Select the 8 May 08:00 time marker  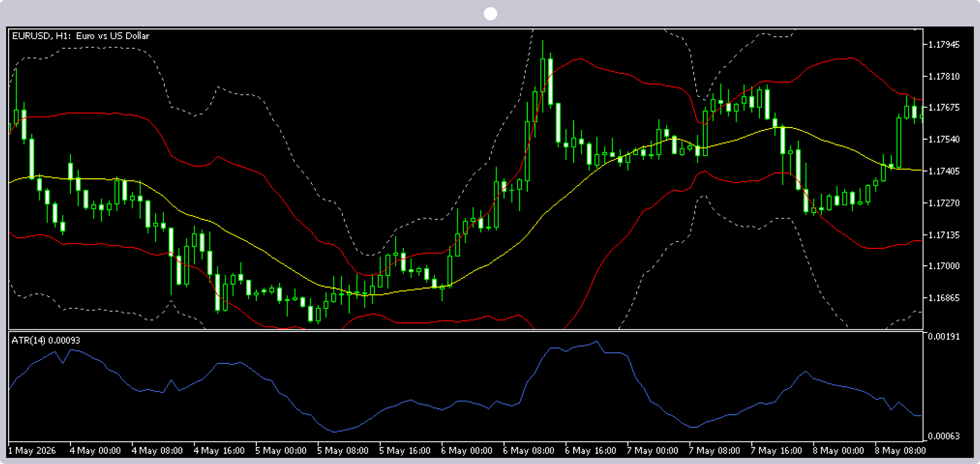coord(900,451)
